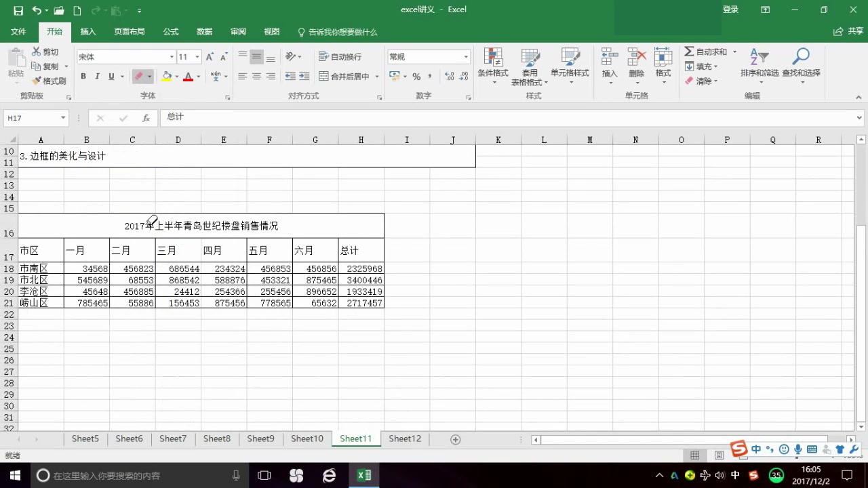Click the Undo arrow in quick access toolbar

click(37, 10)
